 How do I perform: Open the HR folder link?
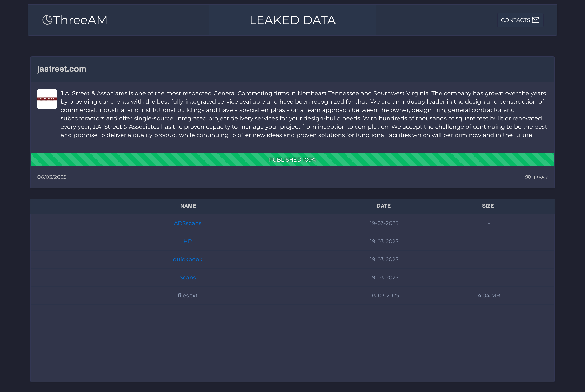188,242
